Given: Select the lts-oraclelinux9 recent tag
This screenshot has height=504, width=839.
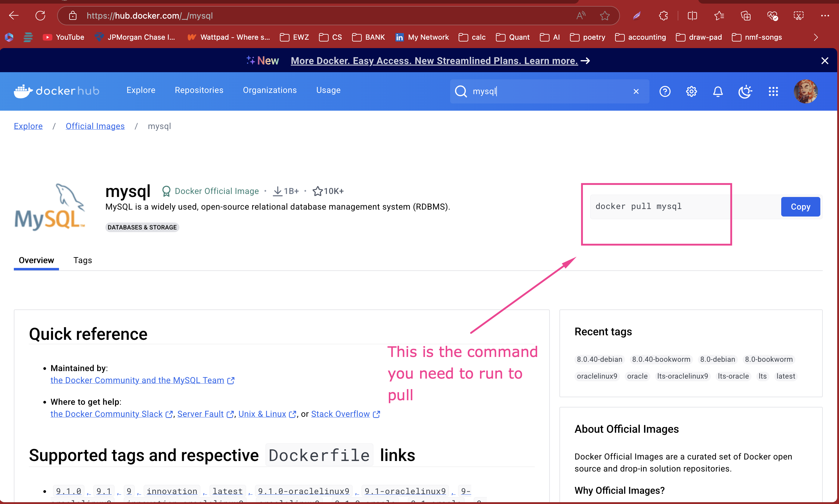Looking at the screenshot, I should pos(682,376).
